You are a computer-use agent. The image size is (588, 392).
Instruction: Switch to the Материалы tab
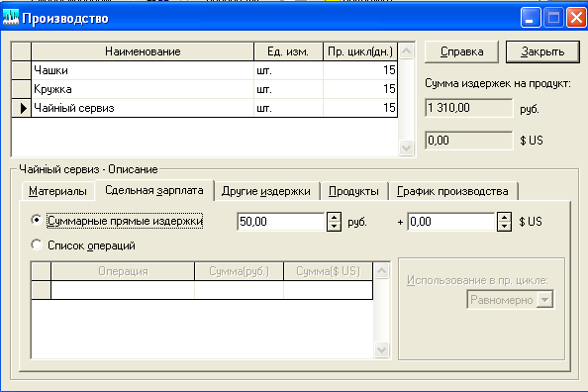point(57,191)
